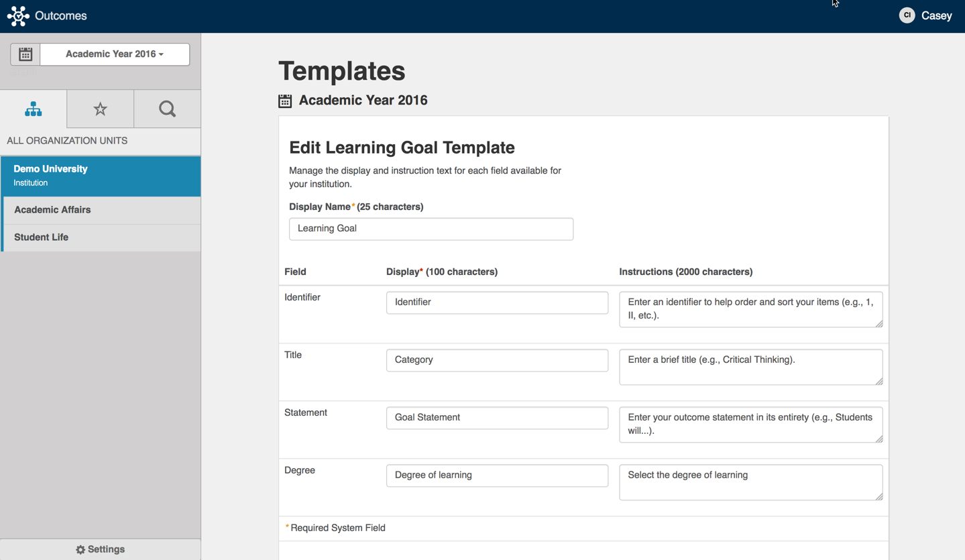Screen dimensions: 965x560
Task: Click the Goal Statement display input
Action: click(x=497, y=418)
